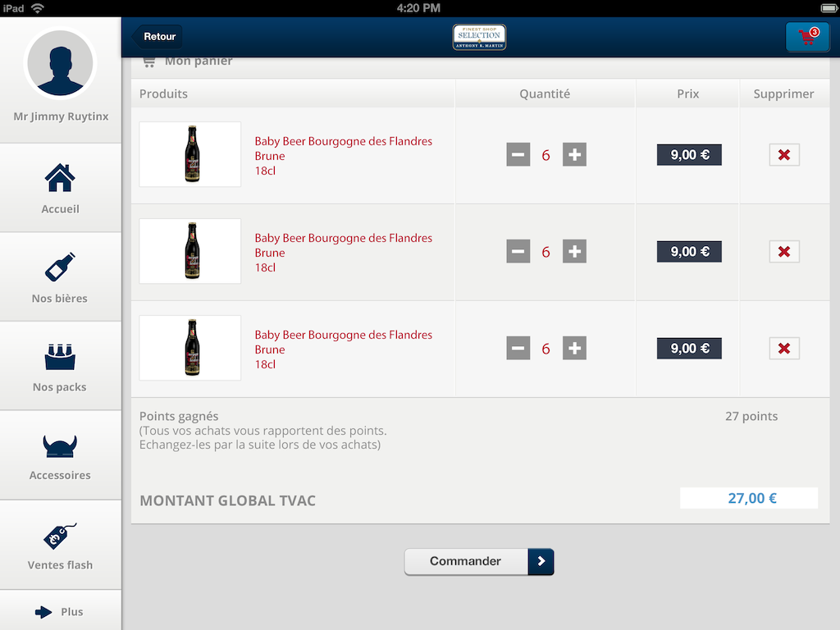
Task: Tap the 4:20 PM clock
Action: pyautogui.click(x=418, y=8)
